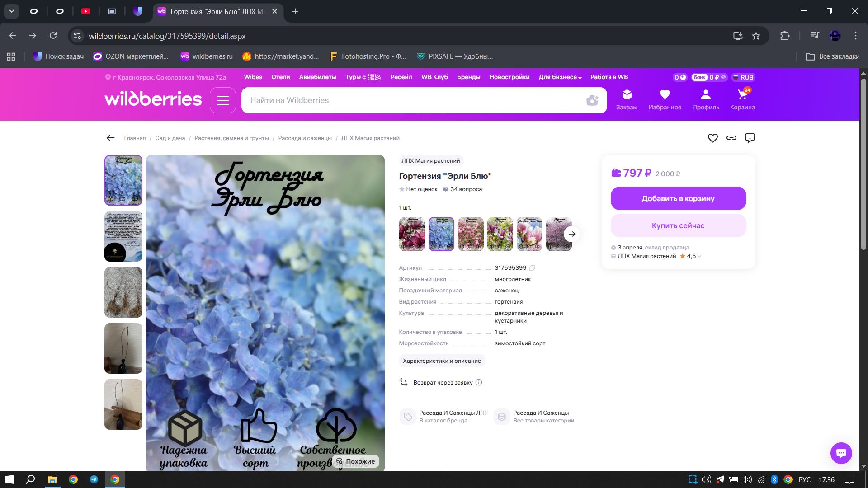The width and height of the screenshot is (868, 488).
Task: Copy product link chain icon
Action: pos(731,138)
